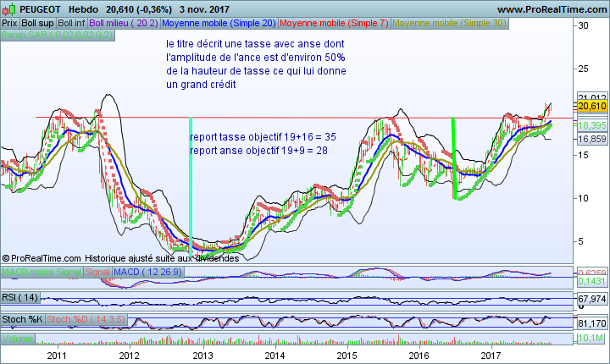Click the stochastic value 81,170

coord(592,323)
